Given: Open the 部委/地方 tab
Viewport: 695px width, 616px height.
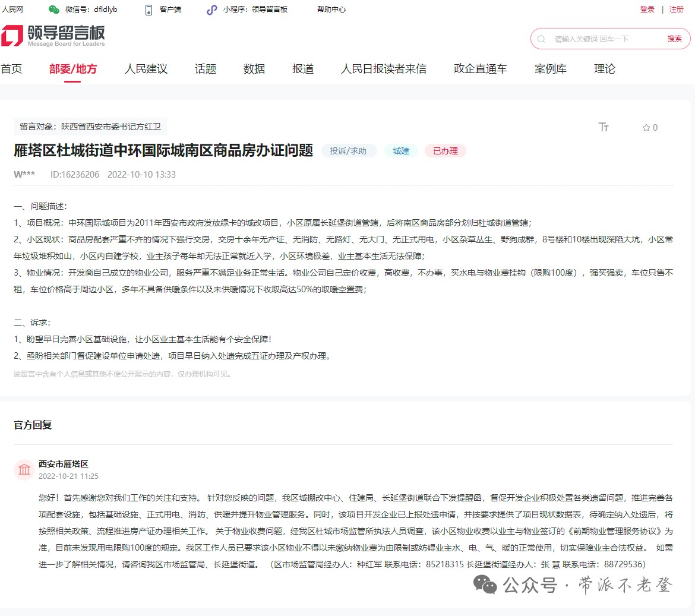Looking at the screenshot, I should point(72,69).
